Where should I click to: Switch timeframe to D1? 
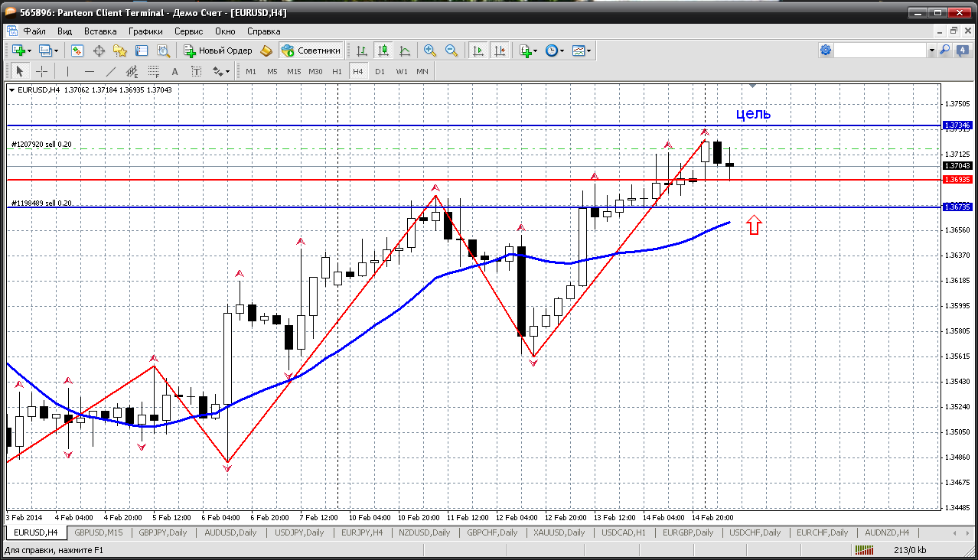tap(380, 71)
